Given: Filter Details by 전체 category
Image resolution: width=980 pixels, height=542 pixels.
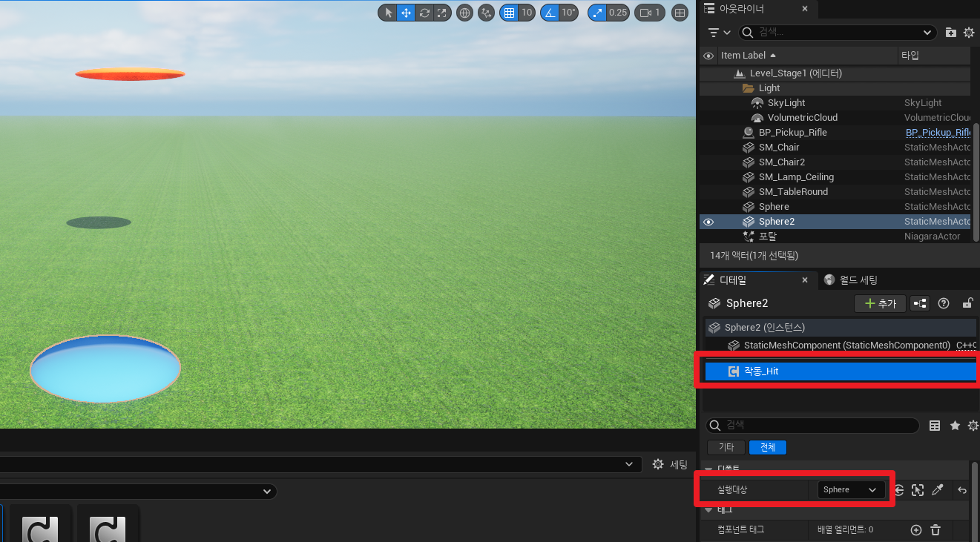Looking at the screenshot, I should 767,447.
